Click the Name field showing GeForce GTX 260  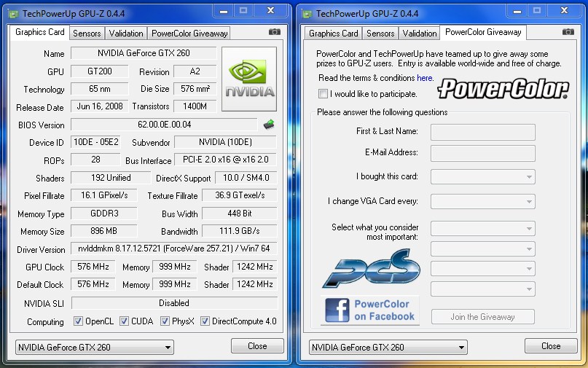coord(144,53)
